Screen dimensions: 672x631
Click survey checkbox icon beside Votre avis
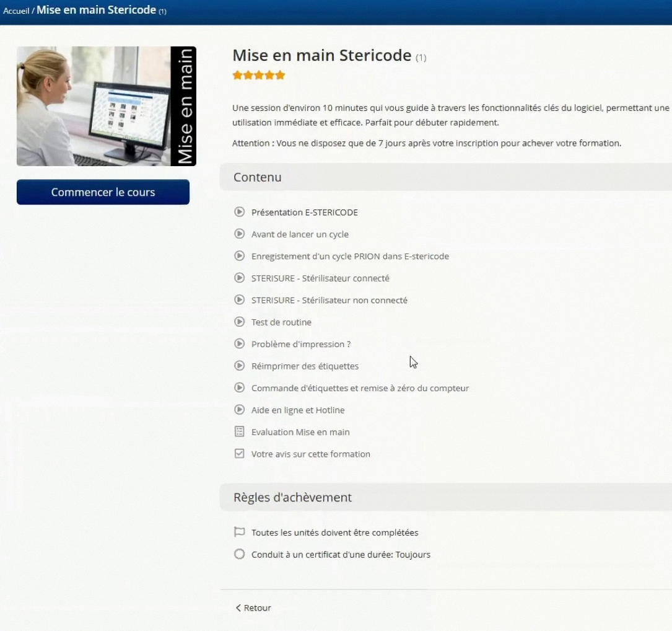[x=239, y=453]
